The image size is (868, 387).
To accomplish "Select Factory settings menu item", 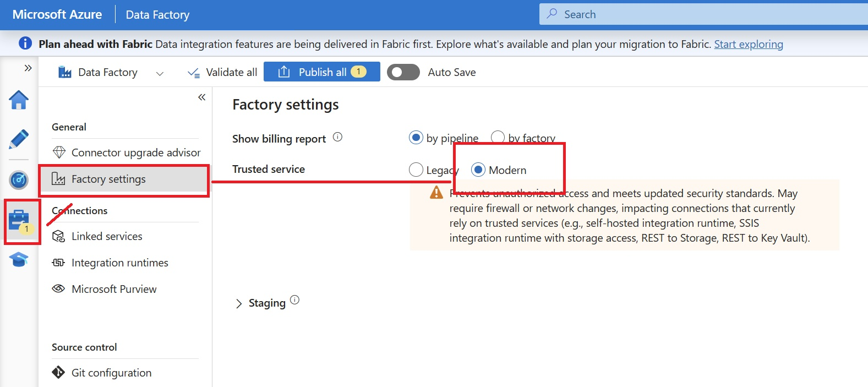I will [x=124, y=179].
